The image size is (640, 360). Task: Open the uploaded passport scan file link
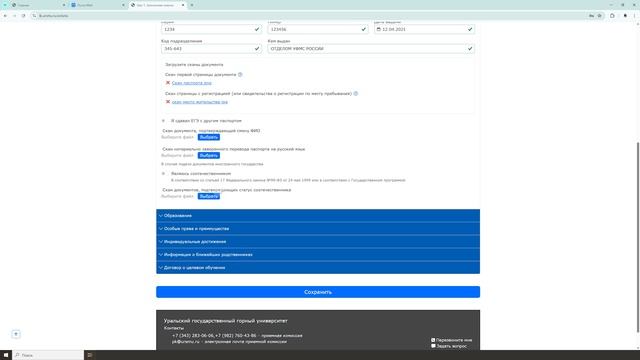(x=192, y=83)
